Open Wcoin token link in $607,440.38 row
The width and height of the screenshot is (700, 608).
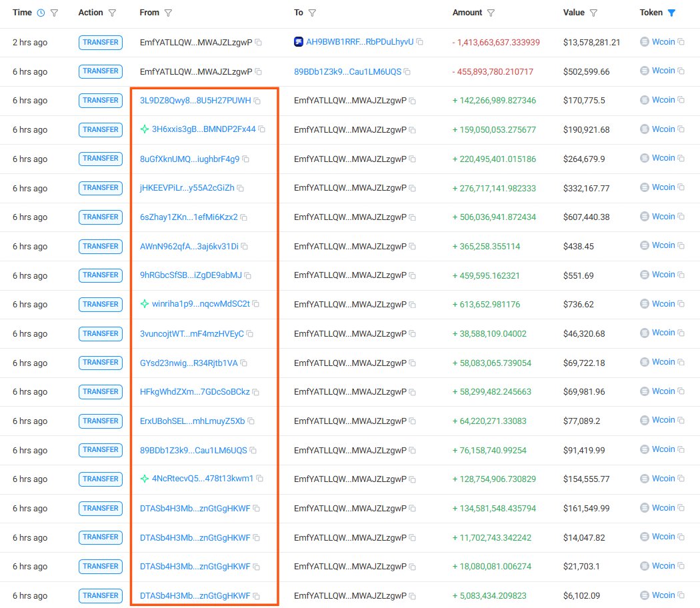coord(663,217)
